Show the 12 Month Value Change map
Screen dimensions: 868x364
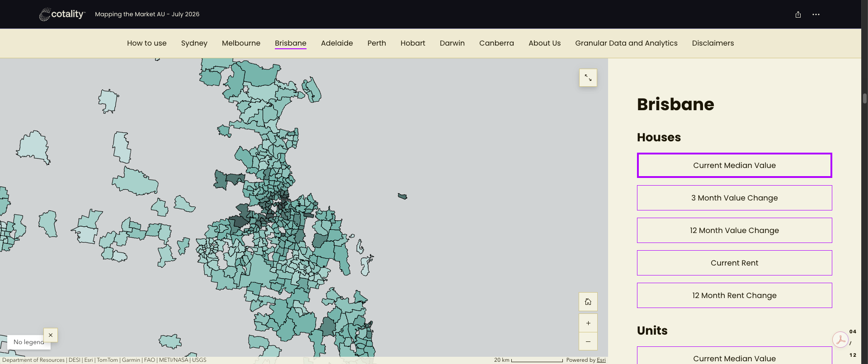[735, 230]
